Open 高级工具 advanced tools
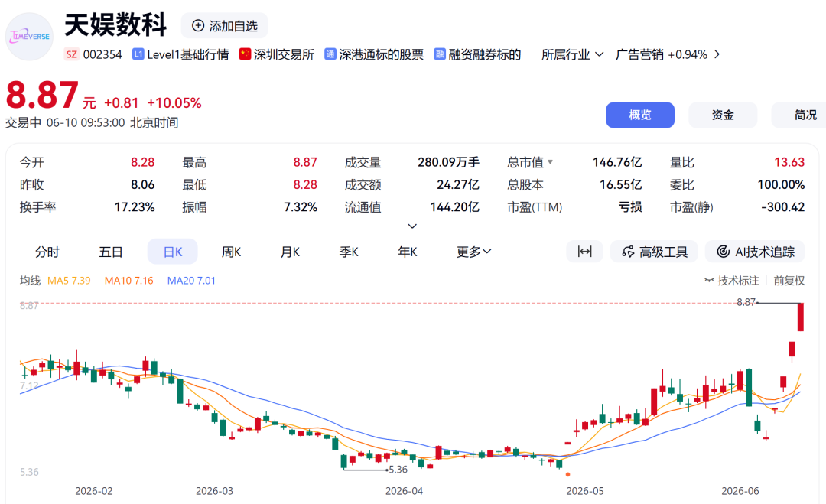This screenshot has height=504, width=826. (x=654, y=252)
